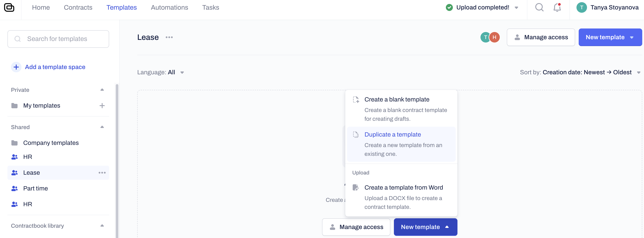
Task: Open Lease sidebar item options dots
Action: click(102, 173)
